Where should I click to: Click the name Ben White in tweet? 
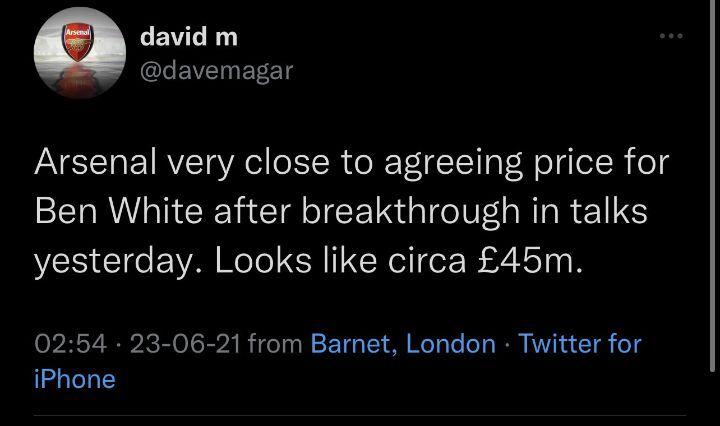[118, 212]
